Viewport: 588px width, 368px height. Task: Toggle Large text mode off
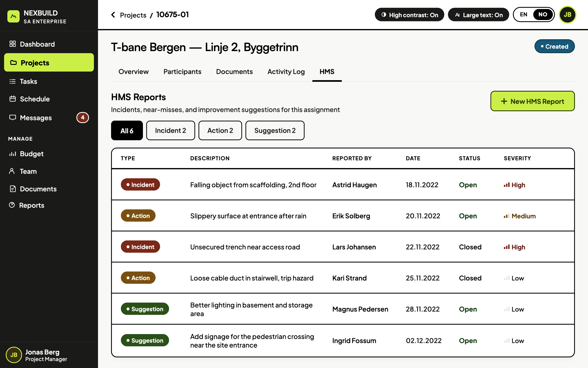click(478, 15)
